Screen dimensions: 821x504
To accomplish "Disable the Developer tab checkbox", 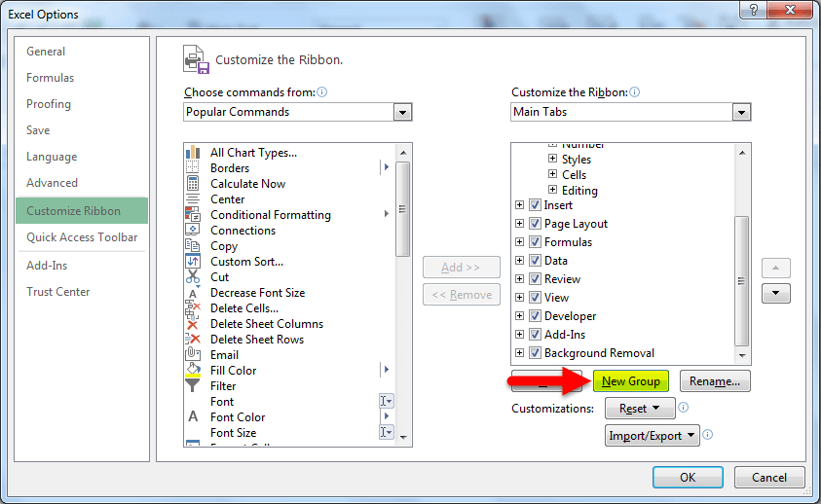I will tap(535, 315).
